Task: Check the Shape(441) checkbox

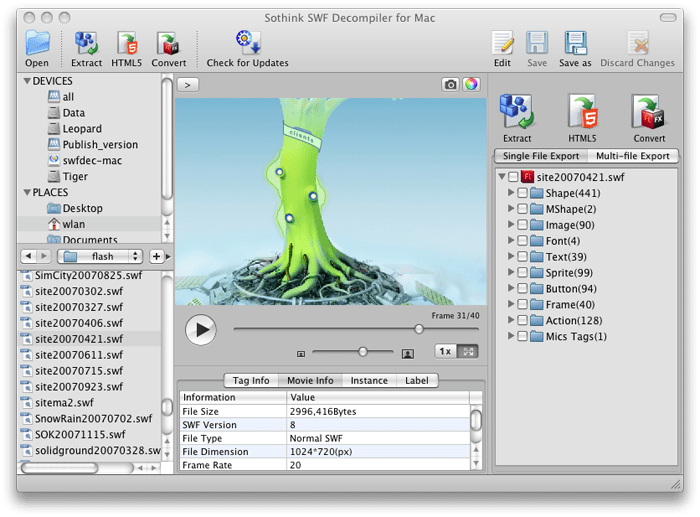Action: tap(522, 193)
